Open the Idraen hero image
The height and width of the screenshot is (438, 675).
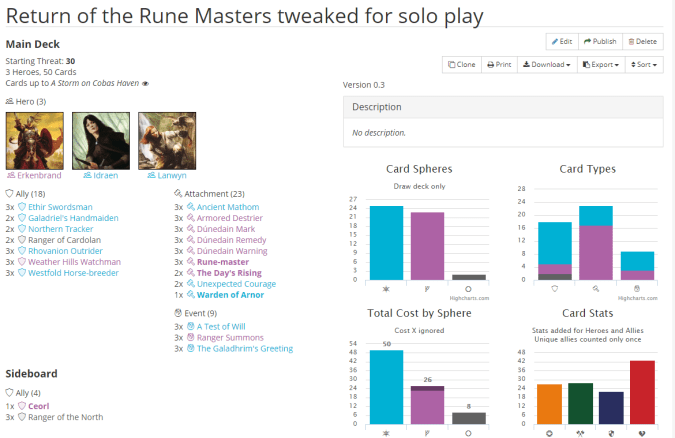100,140
